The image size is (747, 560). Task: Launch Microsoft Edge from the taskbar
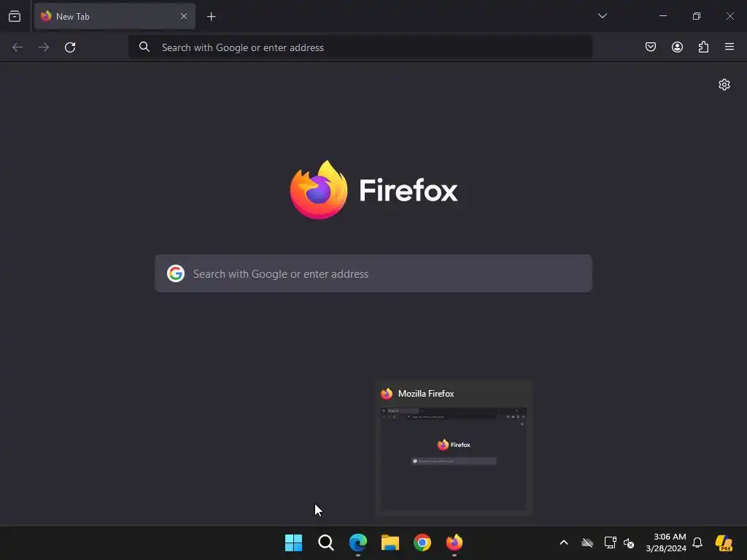pyautogui.click(x=358, y=542)
